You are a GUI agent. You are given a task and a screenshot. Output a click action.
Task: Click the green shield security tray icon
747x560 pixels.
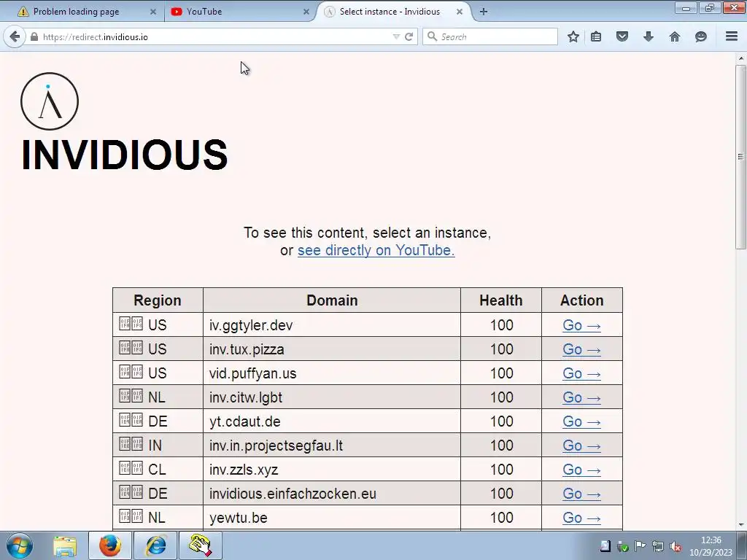pyautogui.click(x=623, y=546)
